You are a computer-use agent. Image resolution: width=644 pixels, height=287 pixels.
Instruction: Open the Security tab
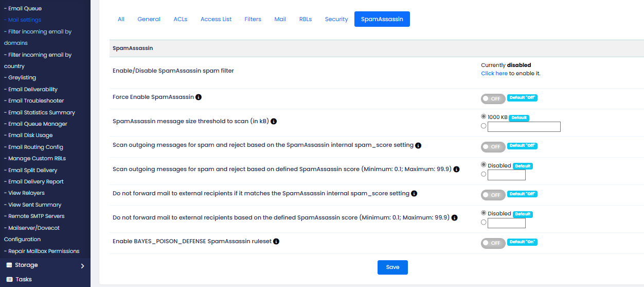point(336,19)
